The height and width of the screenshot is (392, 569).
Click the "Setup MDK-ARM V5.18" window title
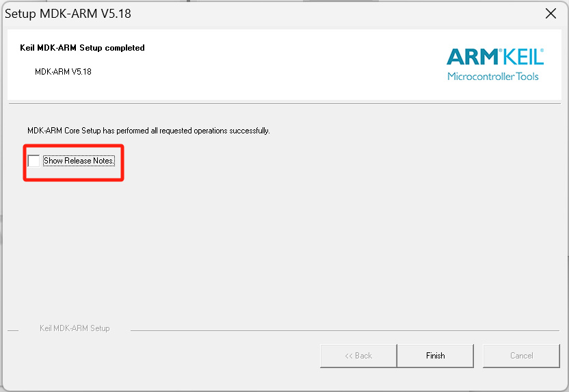[x=68, y=13]
